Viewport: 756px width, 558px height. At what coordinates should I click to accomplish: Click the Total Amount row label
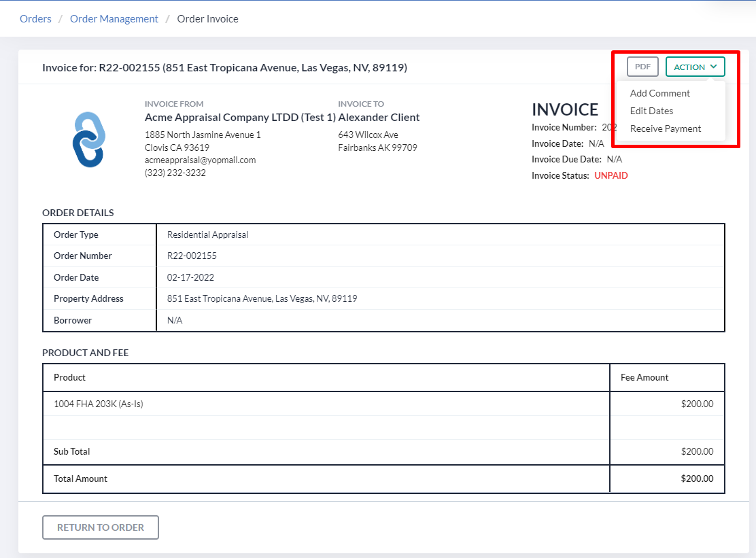click(x=80, y=478)
